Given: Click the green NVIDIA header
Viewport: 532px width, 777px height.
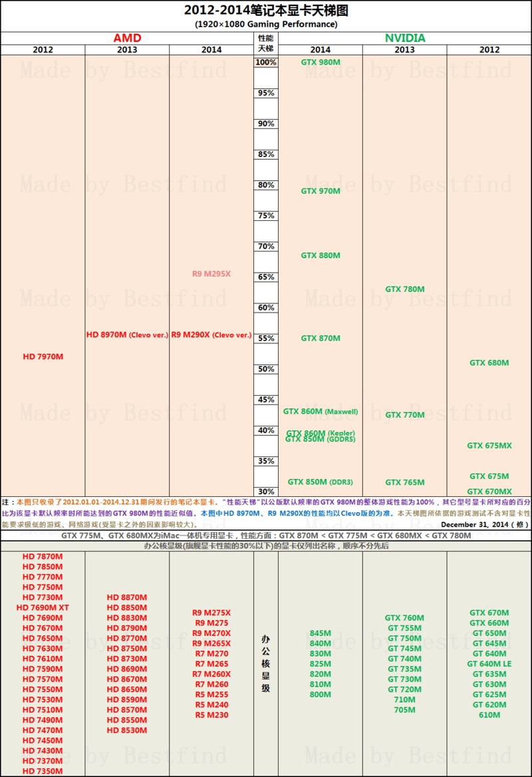Looking at the screenshot, I should coord(405,38).
